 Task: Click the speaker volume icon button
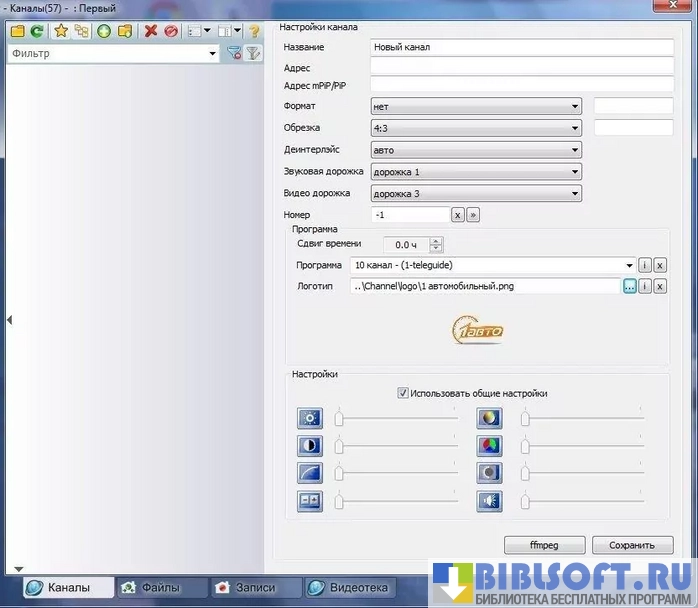tap(489, 502)
